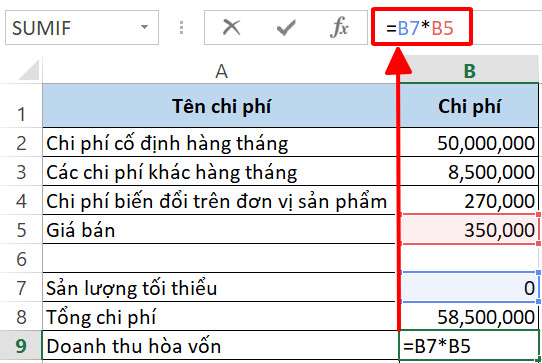Viewport: 542px width, 363px height.
Task: Select cell with value 58,500,000
Action: (469, 316)
